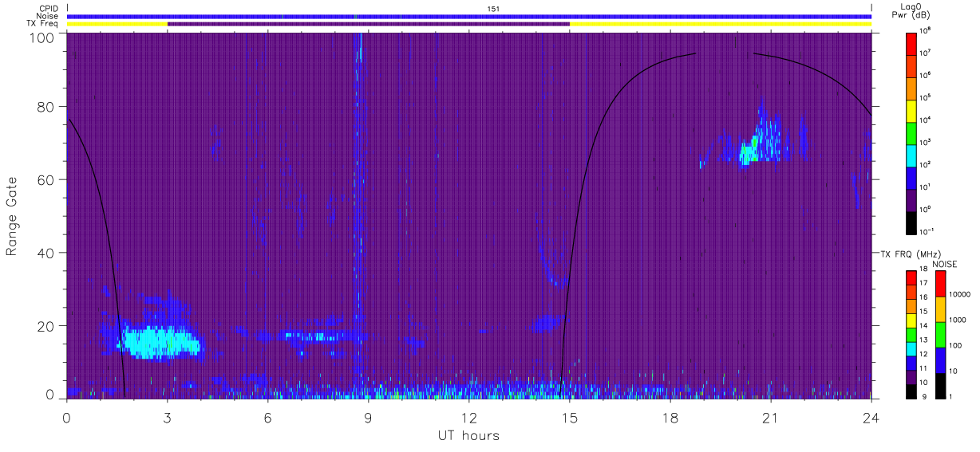This screenshot has width=980, height=452.
Task: Click the 60 tick on Range Gate axis
Action: (45, 179)
